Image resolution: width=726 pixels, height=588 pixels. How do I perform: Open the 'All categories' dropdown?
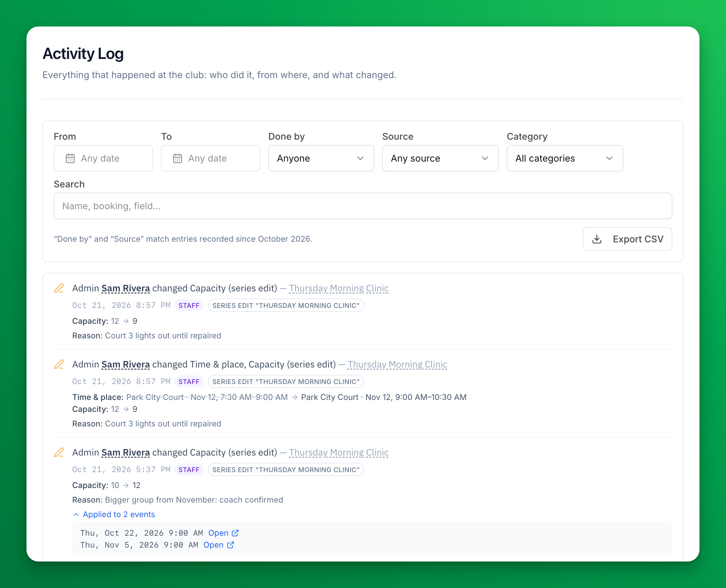click(x=564, y=158)
